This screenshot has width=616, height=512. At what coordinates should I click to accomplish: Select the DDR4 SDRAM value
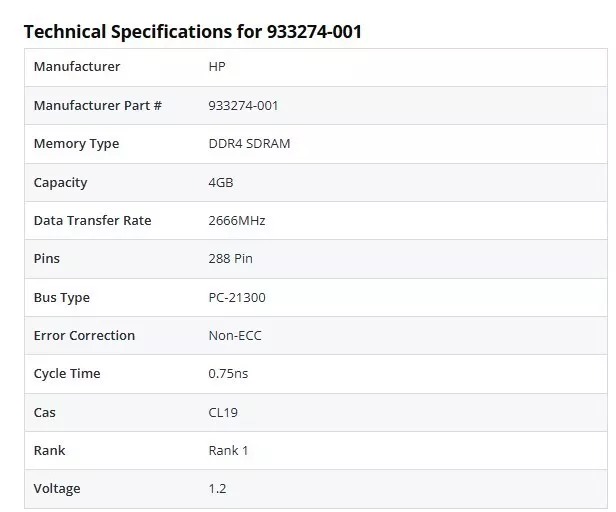249,144
